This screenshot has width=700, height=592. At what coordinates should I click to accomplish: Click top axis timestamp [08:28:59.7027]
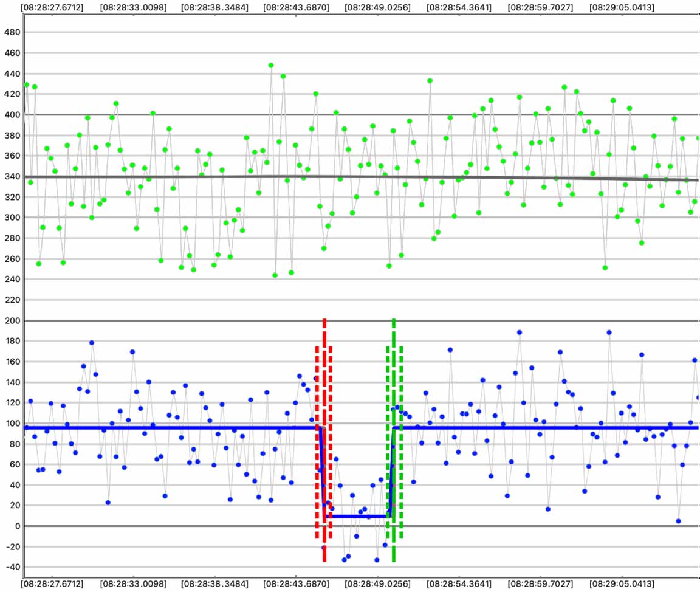540,7
